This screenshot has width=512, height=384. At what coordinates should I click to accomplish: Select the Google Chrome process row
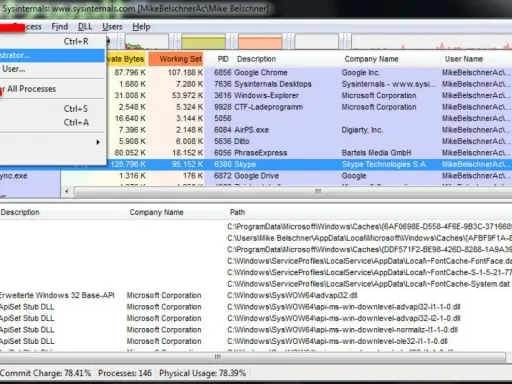tap(308, 73)
